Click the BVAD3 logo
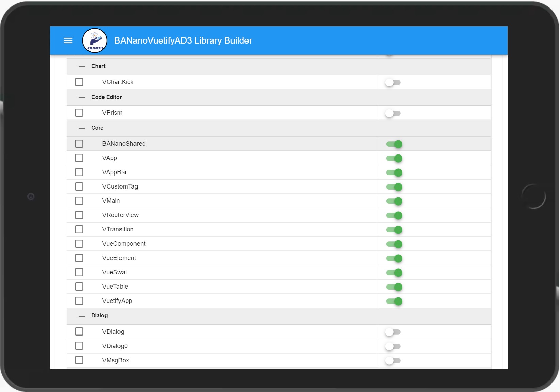 coord(94,40)
